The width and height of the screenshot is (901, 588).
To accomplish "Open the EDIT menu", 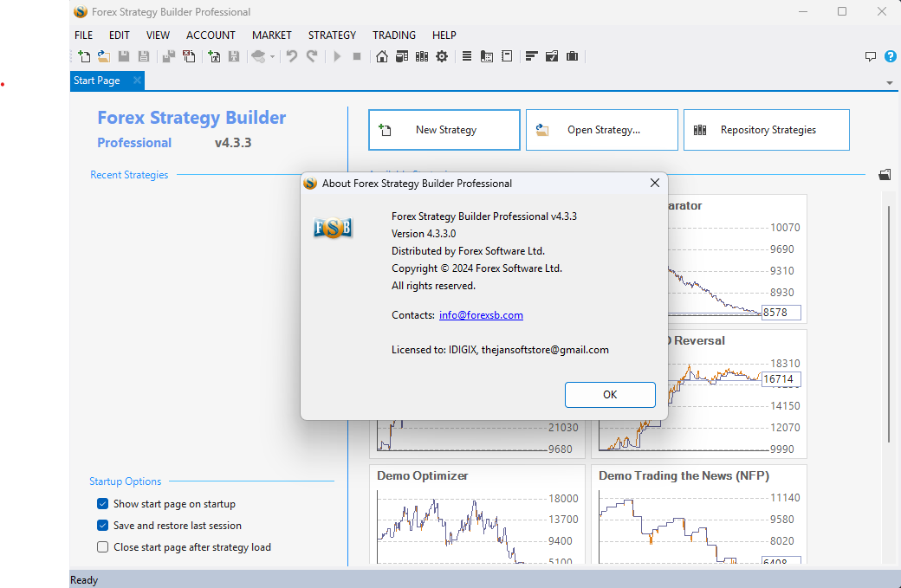I will click(120, 35).
